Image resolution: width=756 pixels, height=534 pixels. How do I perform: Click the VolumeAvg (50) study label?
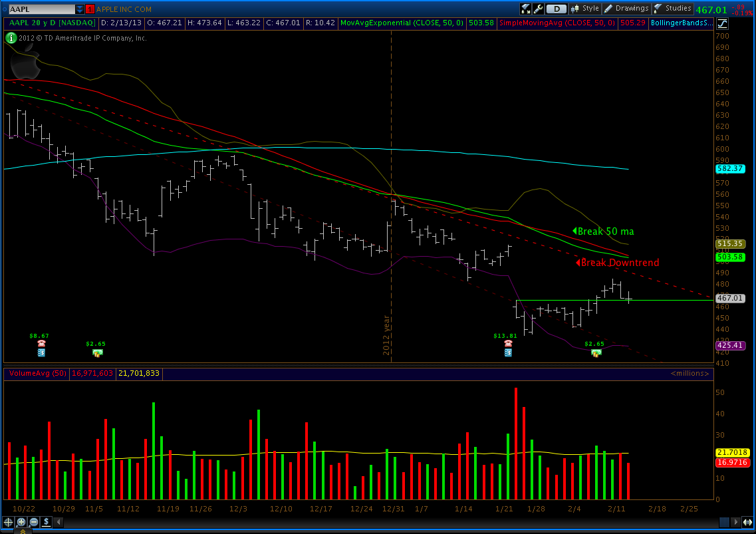(x=38, y=373)
